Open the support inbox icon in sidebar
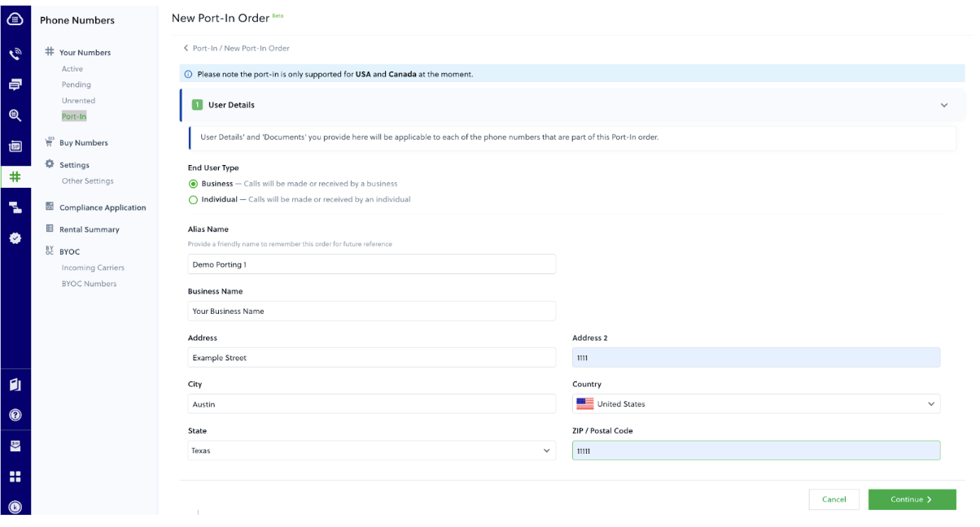The height and width of the screenshot is (527, 980). (x=15, y=446)
